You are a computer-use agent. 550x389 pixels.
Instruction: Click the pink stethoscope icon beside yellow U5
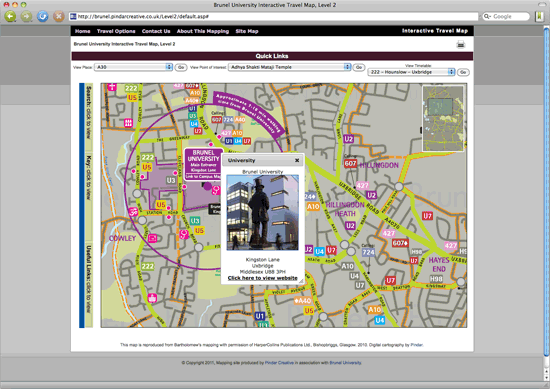[x=184, y=234]
